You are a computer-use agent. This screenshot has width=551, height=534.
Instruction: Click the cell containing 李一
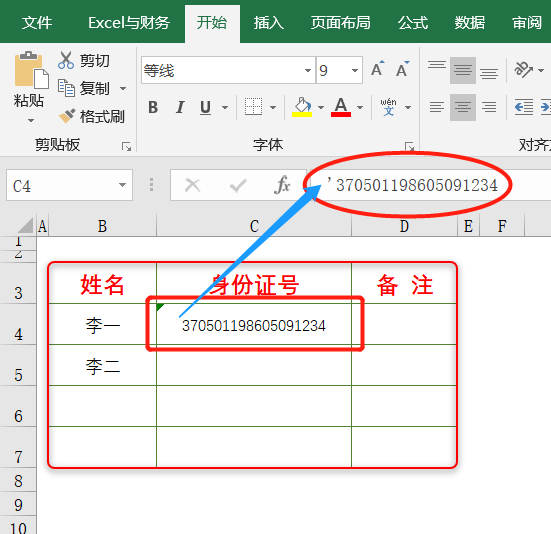[102, 324]
